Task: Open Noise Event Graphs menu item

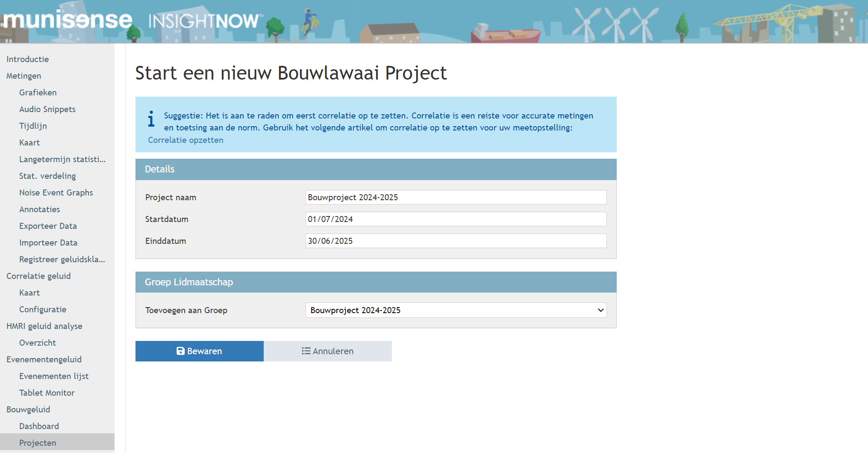Action: [56, 192]
